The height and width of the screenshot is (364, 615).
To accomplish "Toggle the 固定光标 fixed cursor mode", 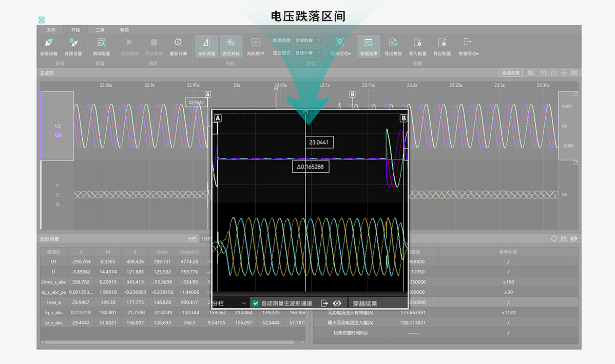I will 230,43.
